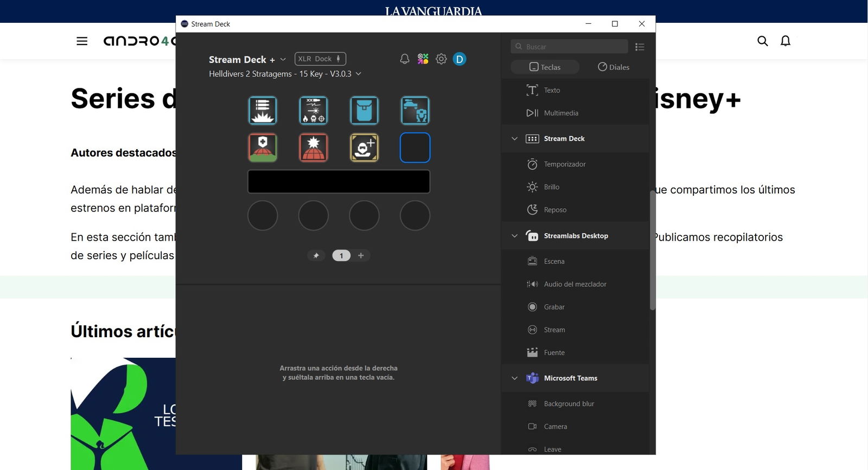868x470 pixels.
Task: Click the Buscar search field
Action: click(x=570, y=47)
